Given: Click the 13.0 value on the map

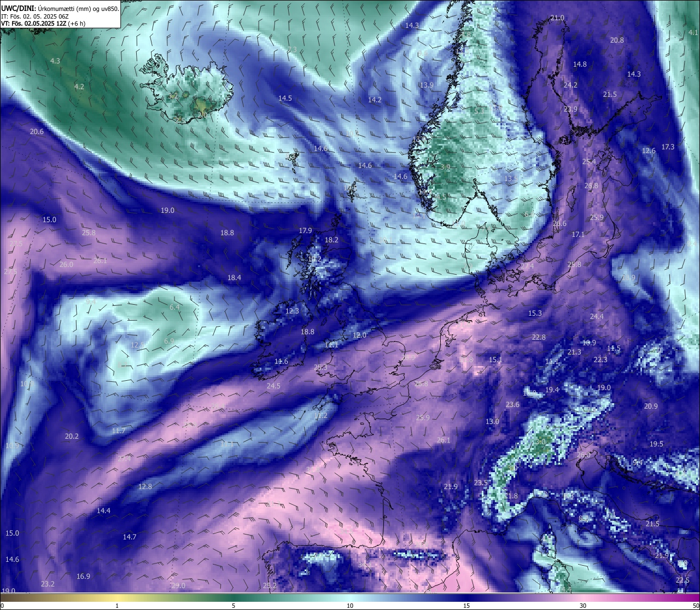Looking at the screenshot, I should [x=492, y=421].
